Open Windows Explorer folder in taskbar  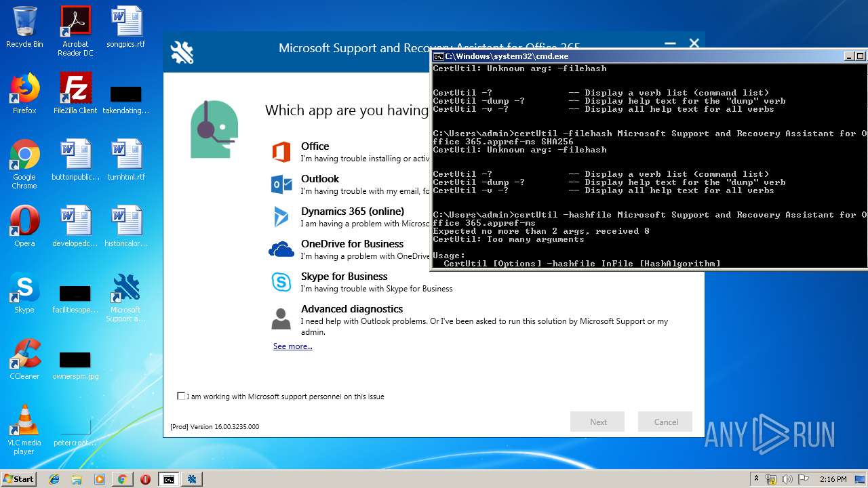(x=77, y=479)
